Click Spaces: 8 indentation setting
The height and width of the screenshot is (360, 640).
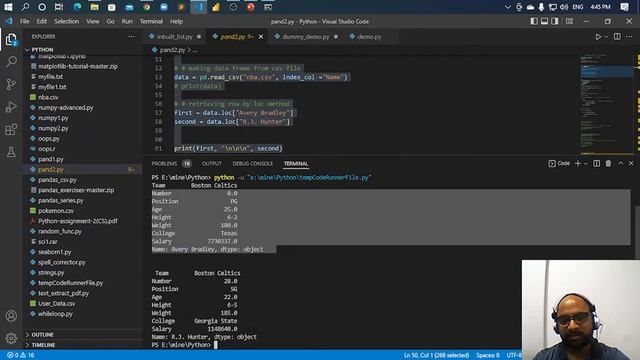[x=488, y=355]
